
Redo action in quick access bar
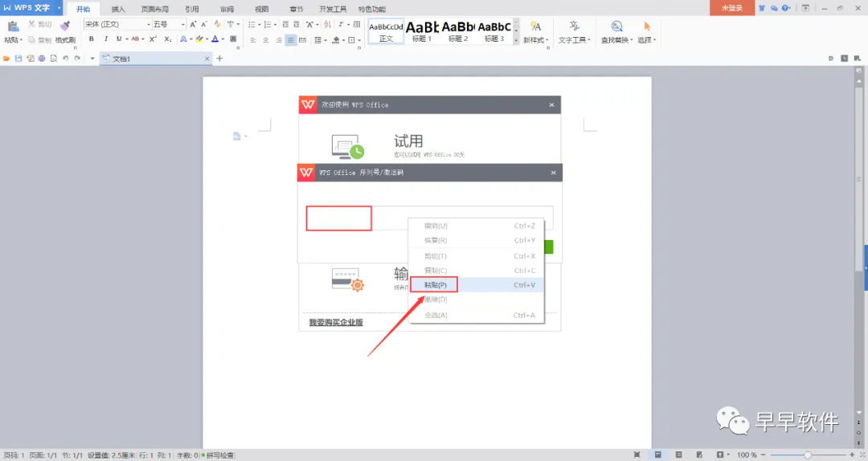(x=77, y=58)
